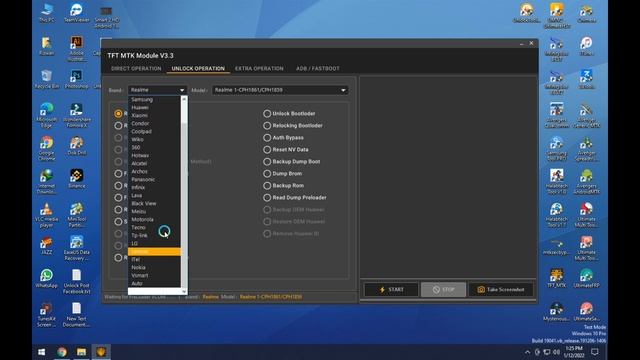Open the Binance desktop shortcut
The image size is (640, 360).
tap(76, 178)
